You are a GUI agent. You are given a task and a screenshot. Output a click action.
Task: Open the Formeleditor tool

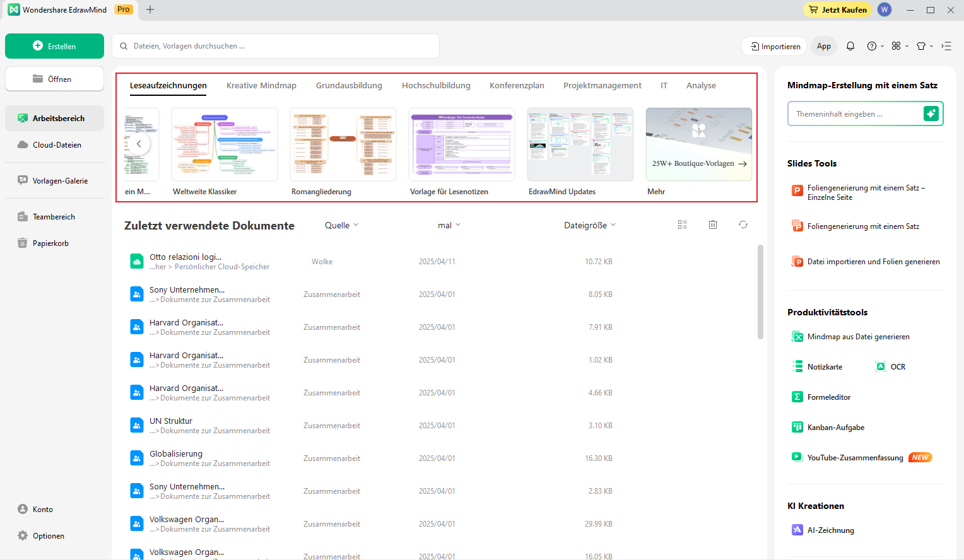click(821, 397)
